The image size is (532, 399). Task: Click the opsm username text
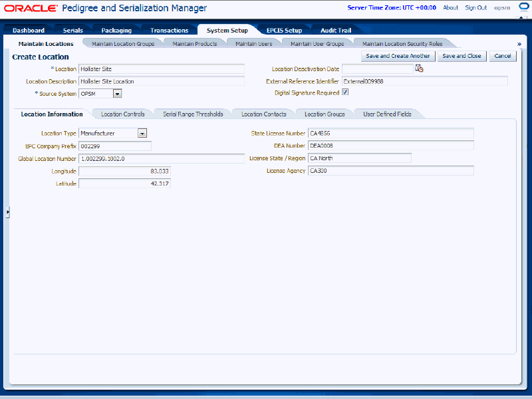(502, 8)
